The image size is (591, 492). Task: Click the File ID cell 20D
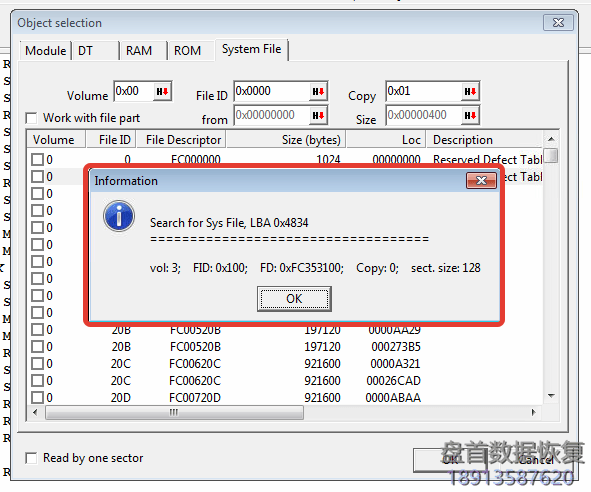coord(121,397)
